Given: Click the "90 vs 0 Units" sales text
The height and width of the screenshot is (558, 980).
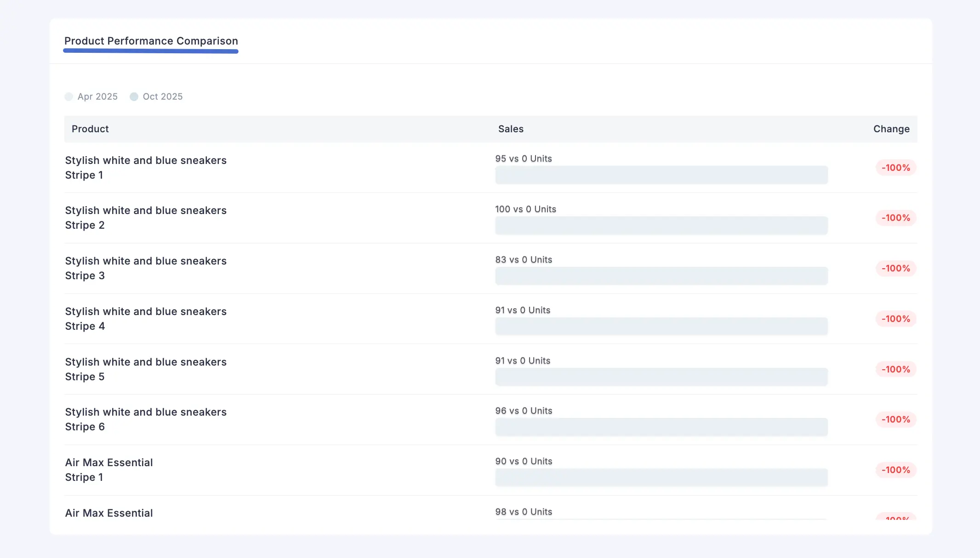Looking at the screenshot, I should [x=523, y=461].
